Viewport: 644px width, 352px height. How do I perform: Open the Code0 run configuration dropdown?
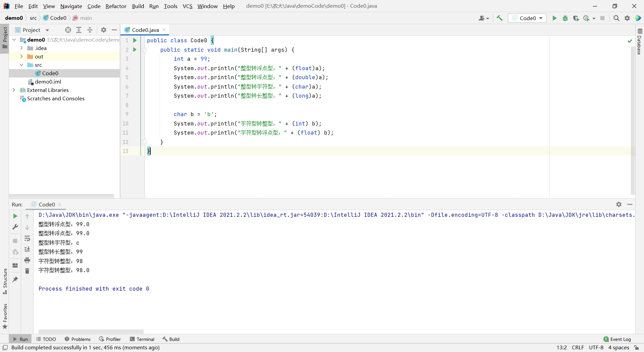[x=527, y=18]
